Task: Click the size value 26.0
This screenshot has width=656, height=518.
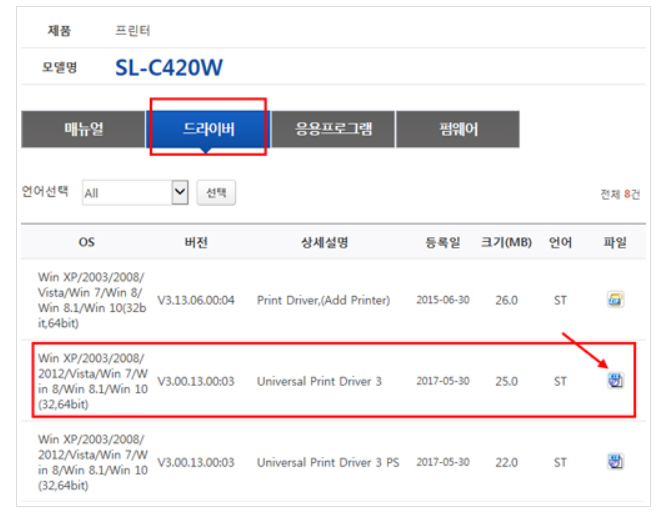Action: click(x=506, y=300)
